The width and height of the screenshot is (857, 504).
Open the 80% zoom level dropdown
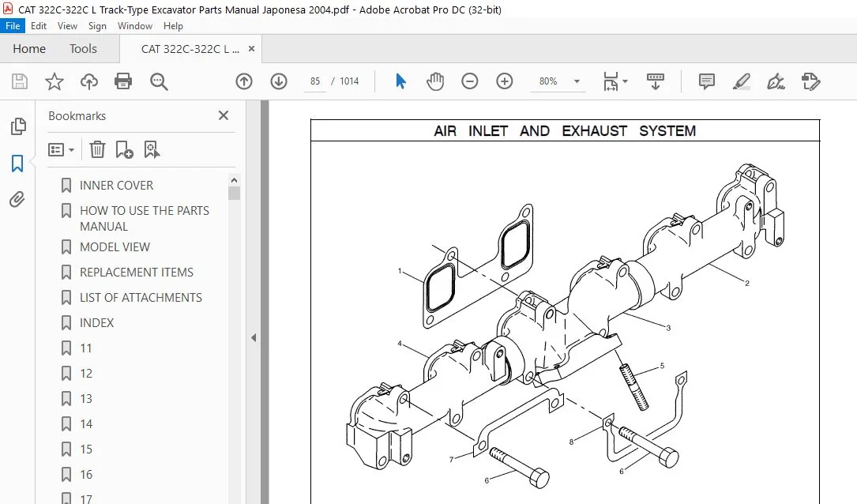pos(577,81)
